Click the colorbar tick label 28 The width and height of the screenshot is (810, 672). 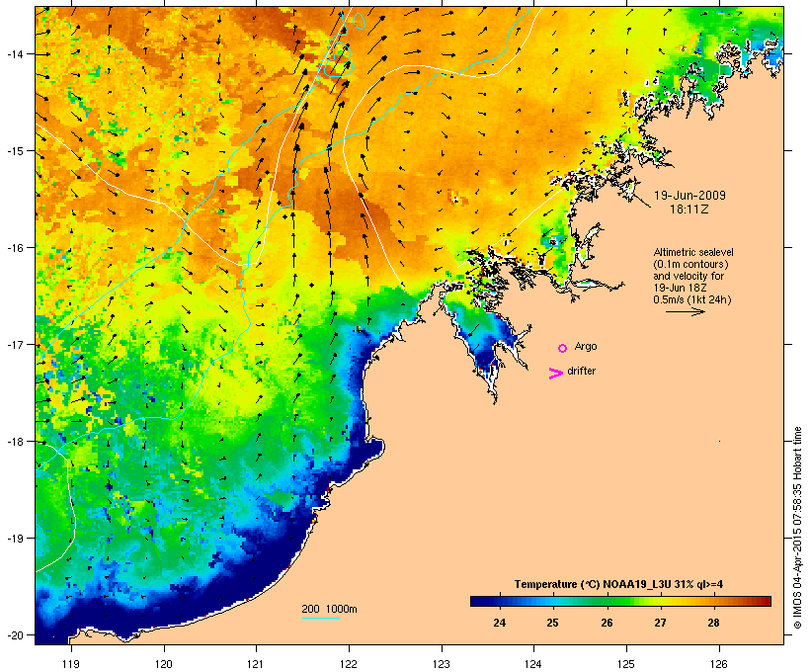point(714,623)
